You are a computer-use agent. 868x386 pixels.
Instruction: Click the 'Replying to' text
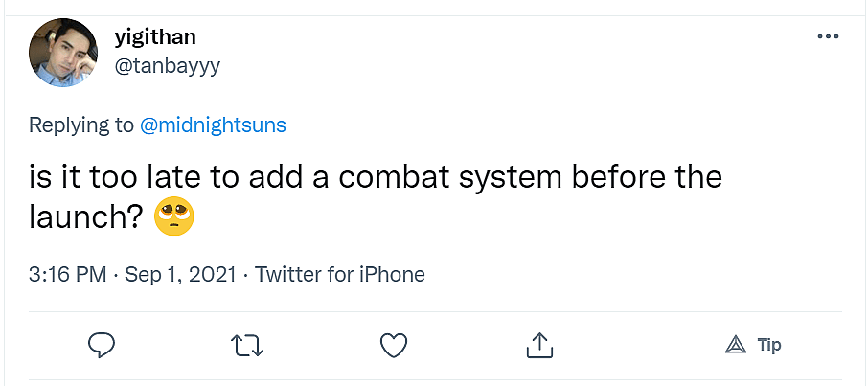point(81,125)
